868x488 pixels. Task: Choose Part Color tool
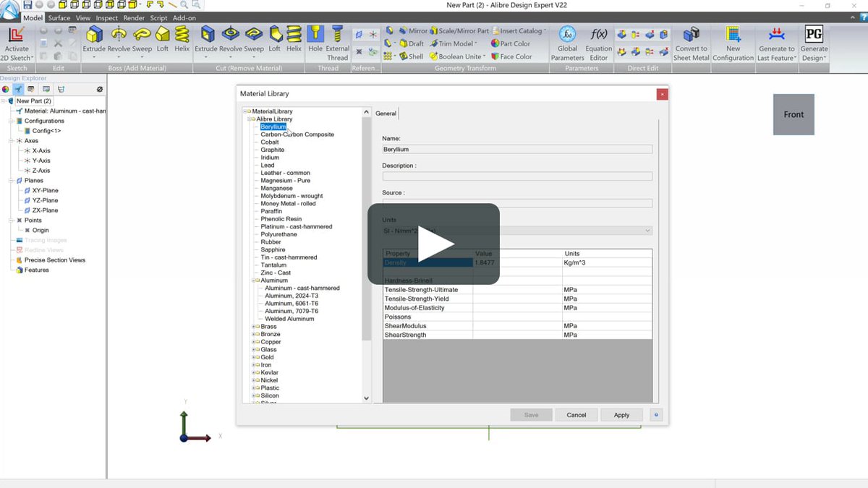(x=511, y=43)
